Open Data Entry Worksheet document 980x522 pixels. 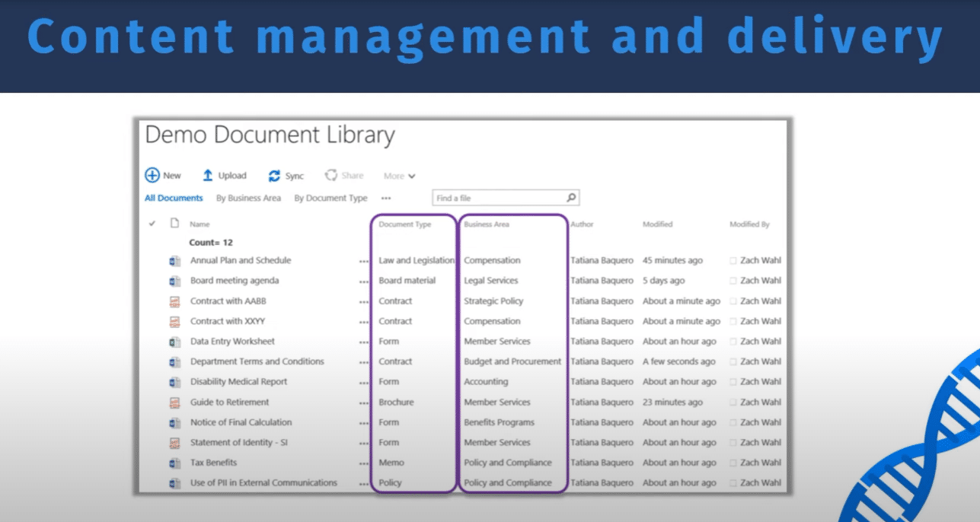pos(232,341)
